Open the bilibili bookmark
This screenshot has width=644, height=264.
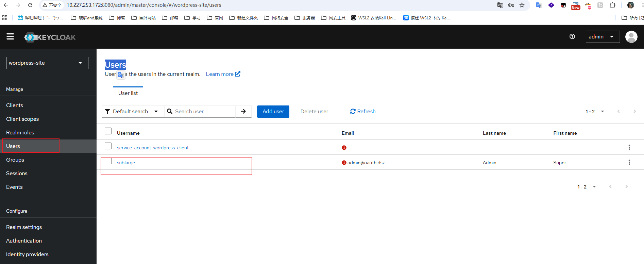[x=40, y=18]
